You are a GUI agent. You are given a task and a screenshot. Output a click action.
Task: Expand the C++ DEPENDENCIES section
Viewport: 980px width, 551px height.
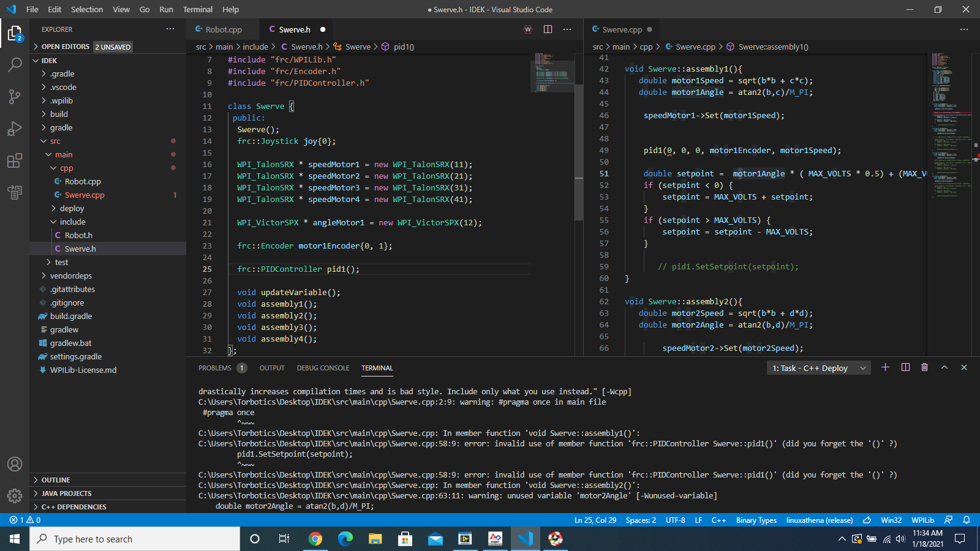tap(108, 507)
